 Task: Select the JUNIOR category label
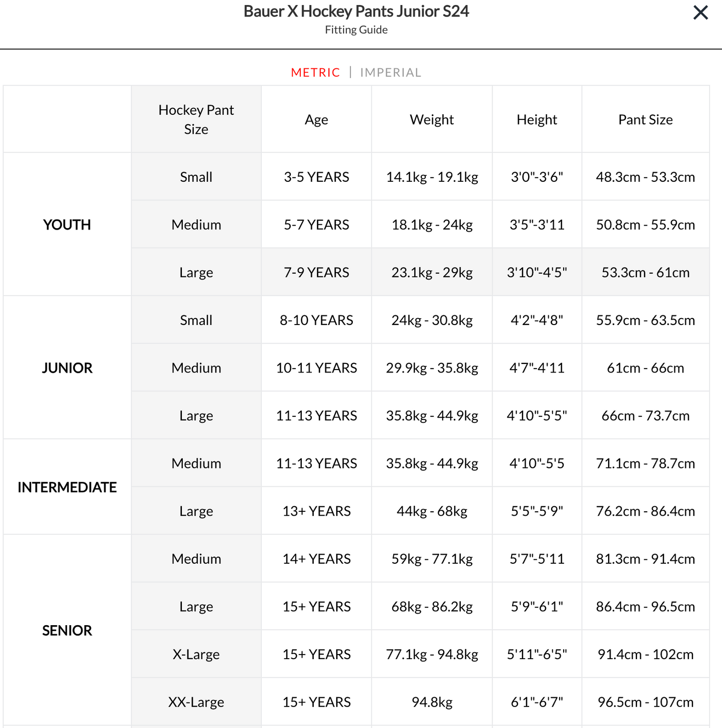pyautogui.click(x=67, y=368)
